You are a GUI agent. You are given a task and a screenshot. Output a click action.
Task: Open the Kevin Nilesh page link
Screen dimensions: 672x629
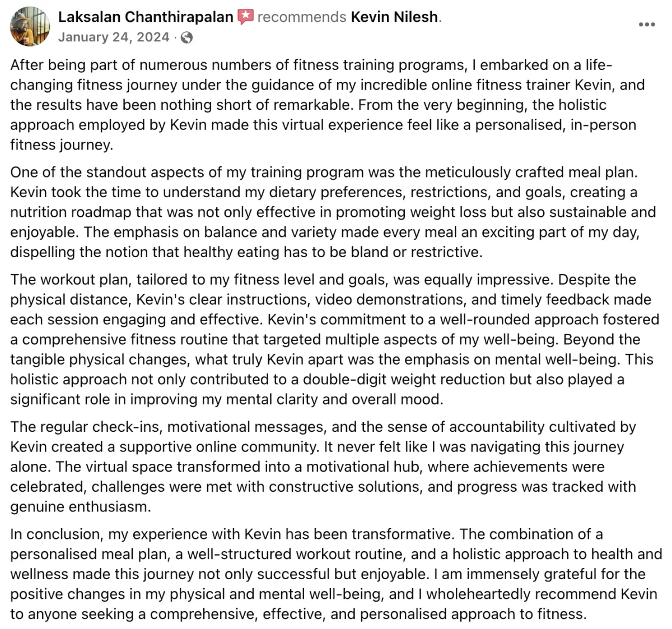[394, 17]
